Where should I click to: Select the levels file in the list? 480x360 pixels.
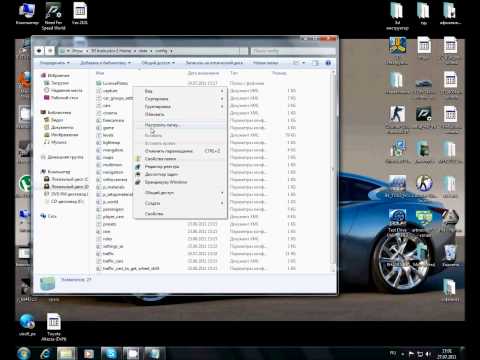(108, 135)
